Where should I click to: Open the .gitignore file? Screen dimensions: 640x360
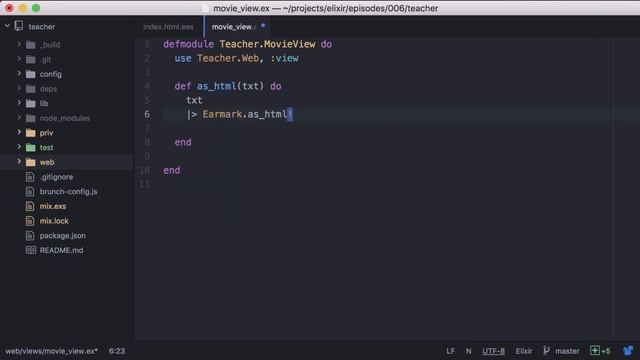pyautogui.click(x=56, y=177)
